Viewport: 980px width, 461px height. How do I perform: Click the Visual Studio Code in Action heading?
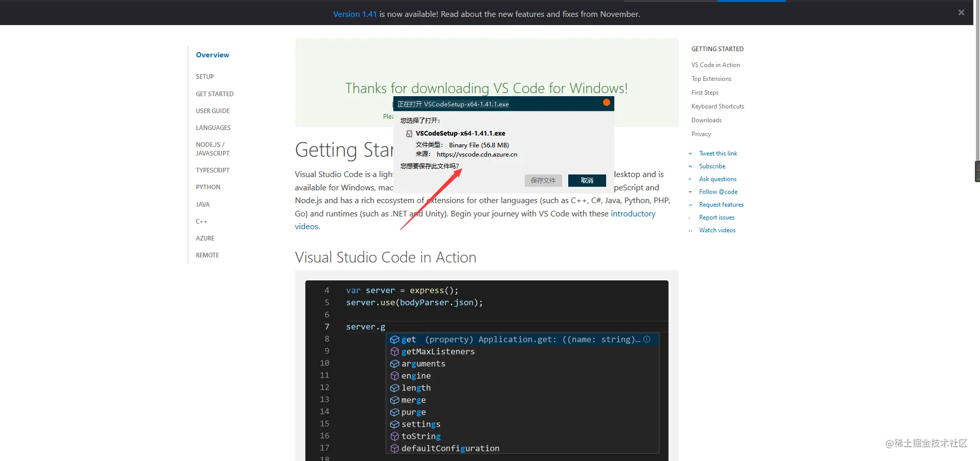(386, 257)
